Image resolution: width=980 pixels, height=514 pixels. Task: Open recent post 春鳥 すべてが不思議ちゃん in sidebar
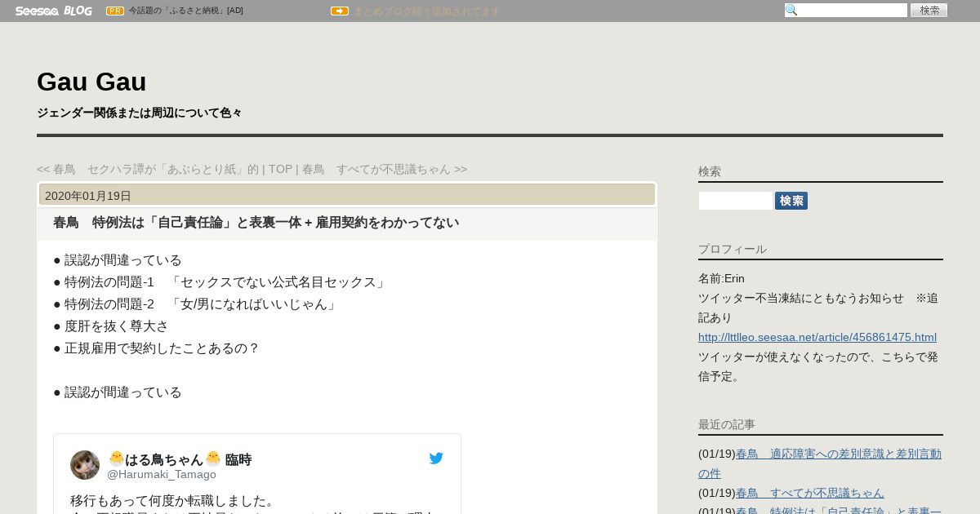pyautogui.click(x=810, y=493)
